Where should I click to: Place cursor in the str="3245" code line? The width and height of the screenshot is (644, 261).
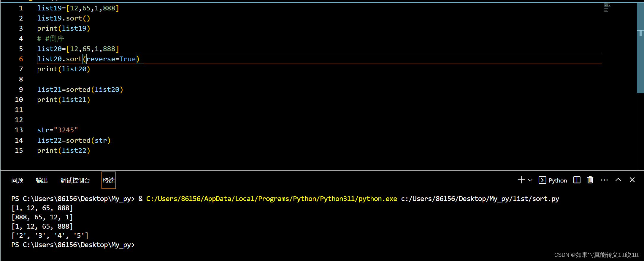point(58,130)
